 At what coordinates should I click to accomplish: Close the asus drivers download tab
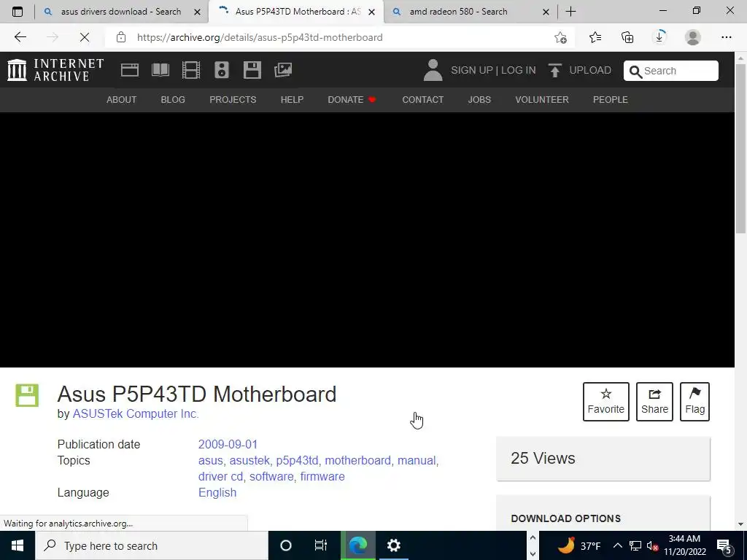[197, 12]
